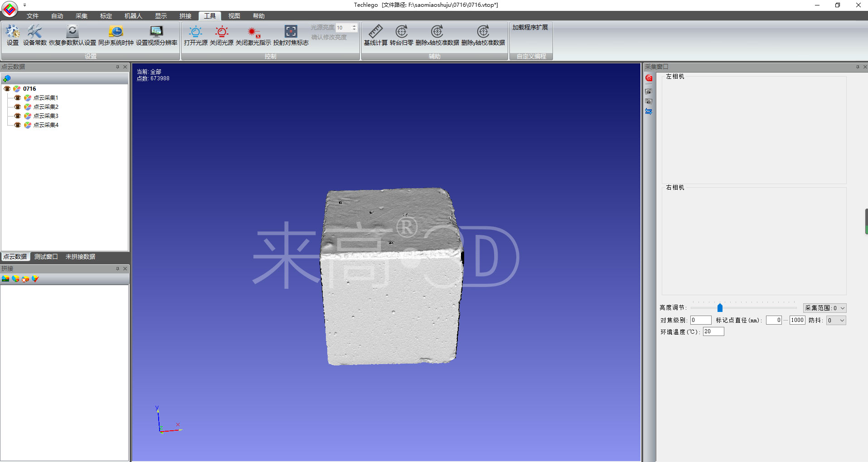868x462 pixels.
Task: Switch to the 未拼接数据 tab
Action: coord(80,257)
